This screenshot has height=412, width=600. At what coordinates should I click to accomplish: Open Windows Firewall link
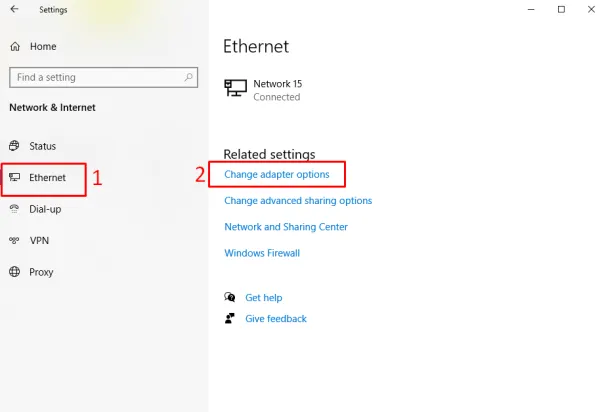(x=262, y=253)
